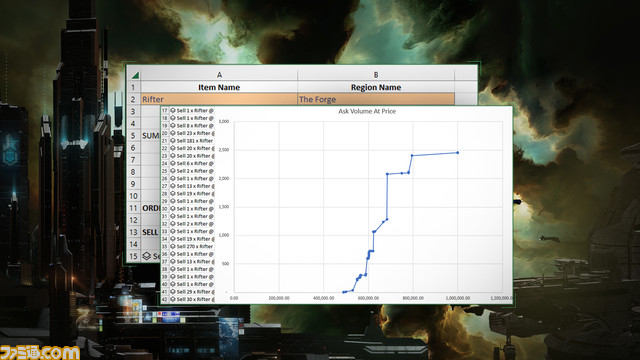Click the linked data icon in row 21
The width and height of the screenshot is (640, 360).
173,141
